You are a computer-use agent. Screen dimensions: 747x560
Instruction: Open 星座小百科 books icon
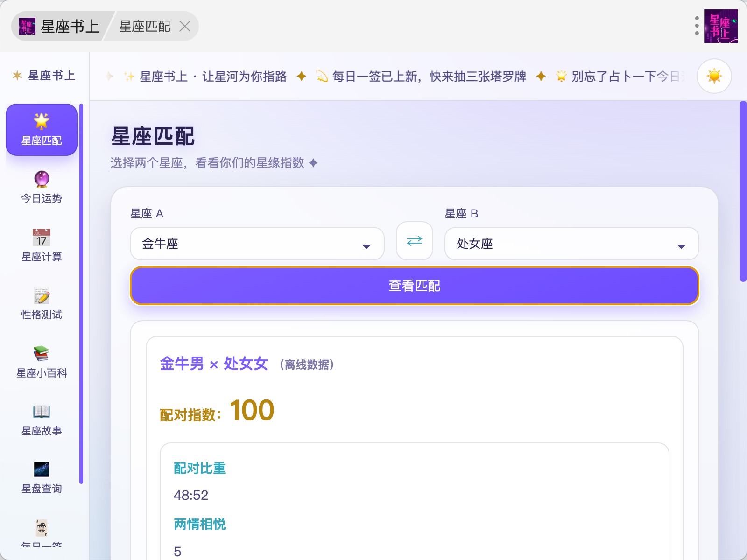pos(42,353)
